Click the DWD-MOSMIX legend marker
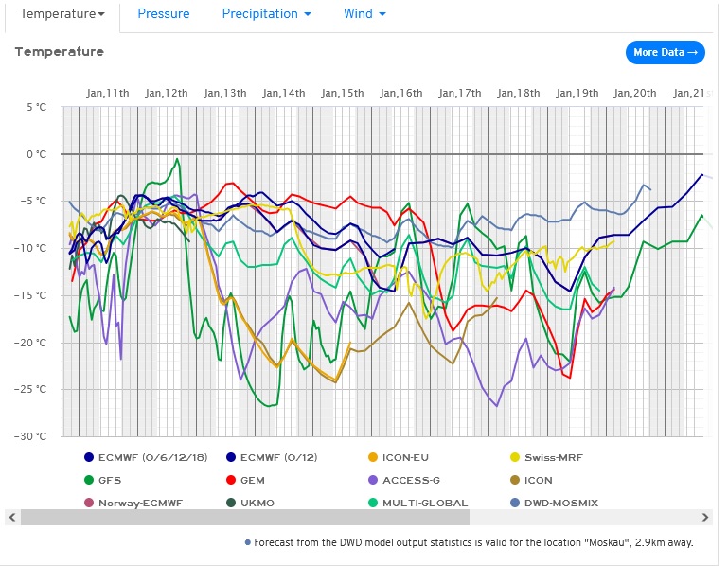The width and height of the screenshot is (728, 566). [515, 503]
